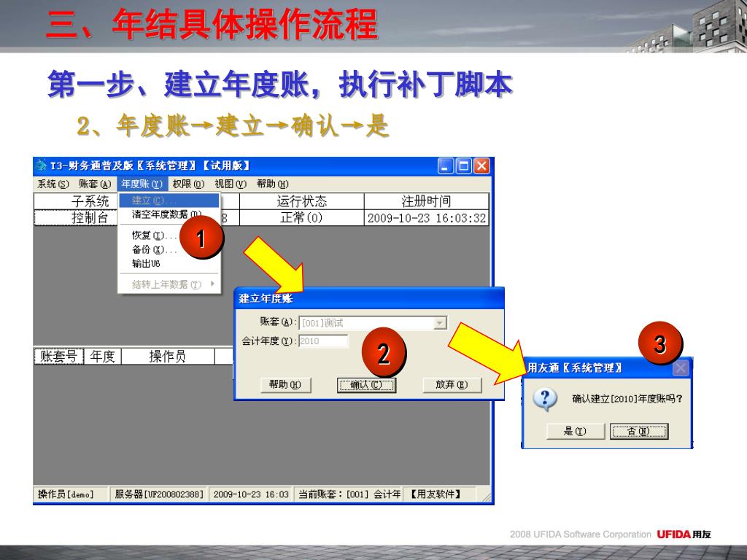This screenshot has height=560, width=747.
Task: Click 帮助(H) button in 建立年度账 dialog
Action: click(285, 385)
